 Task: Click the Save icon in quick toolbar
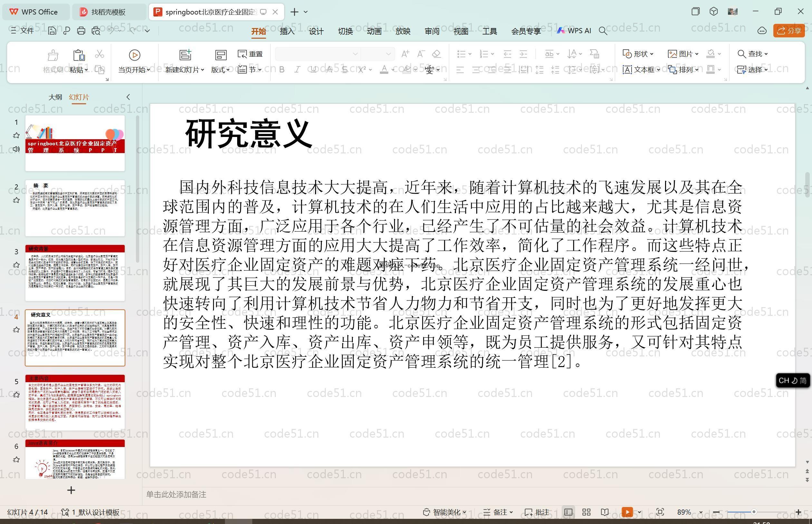tap(52, 31)
